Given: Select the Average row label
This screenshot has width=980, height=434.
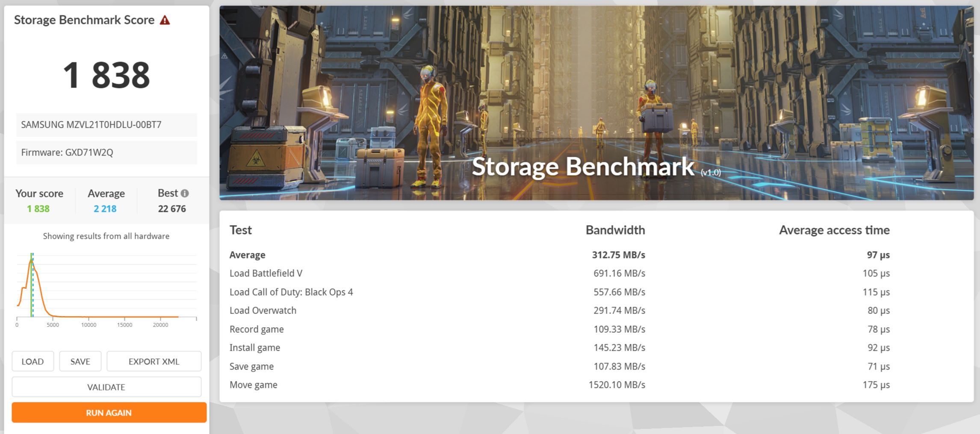Looking at the screenshot, I should click(248, 255).
